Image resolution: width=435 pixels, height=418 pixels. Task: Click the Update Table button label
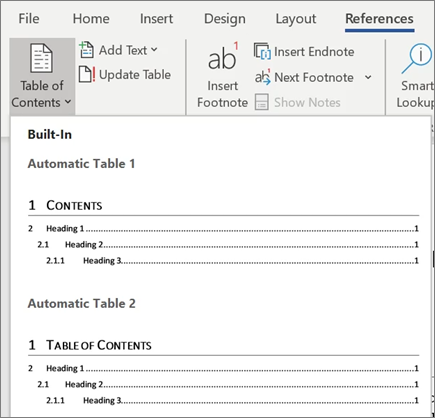[x=135, y=75]
